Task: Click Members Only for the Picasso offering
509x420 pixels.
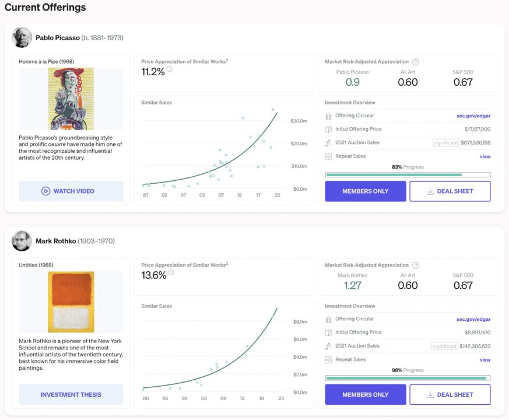Action: coord(366,191)
